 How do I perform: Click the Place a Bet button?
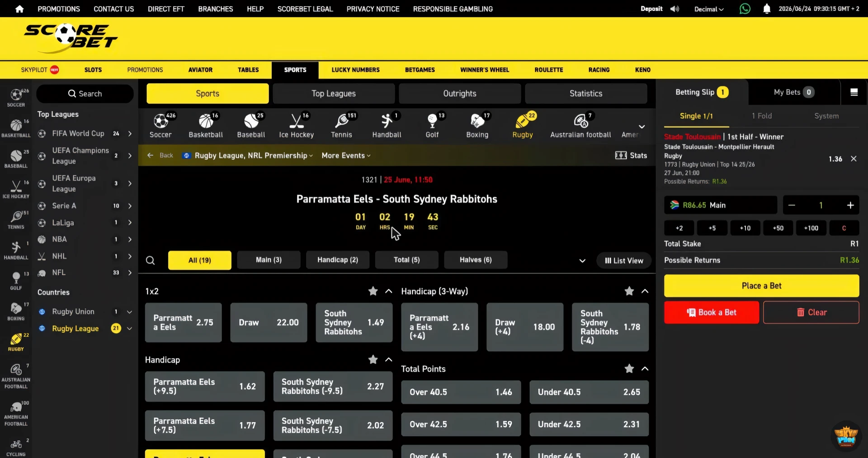tap(761, 286)
